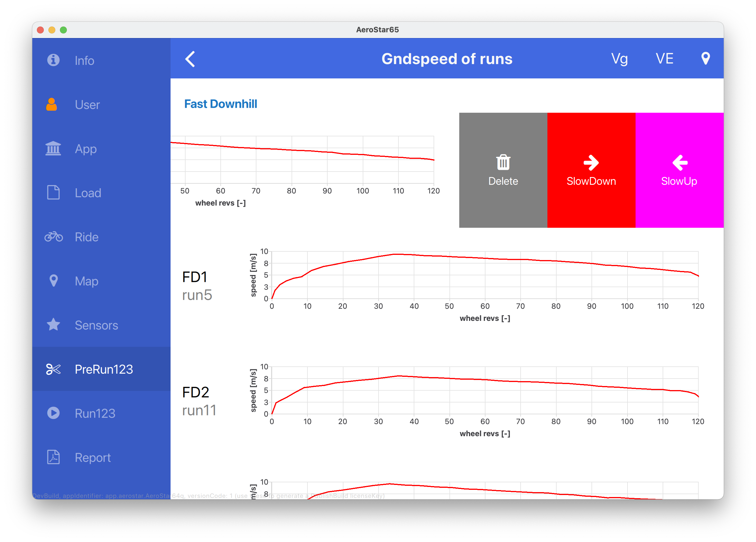This screenshot has width=756, height=542.
Task: Click the orange User icon
Action: [52, 104]
